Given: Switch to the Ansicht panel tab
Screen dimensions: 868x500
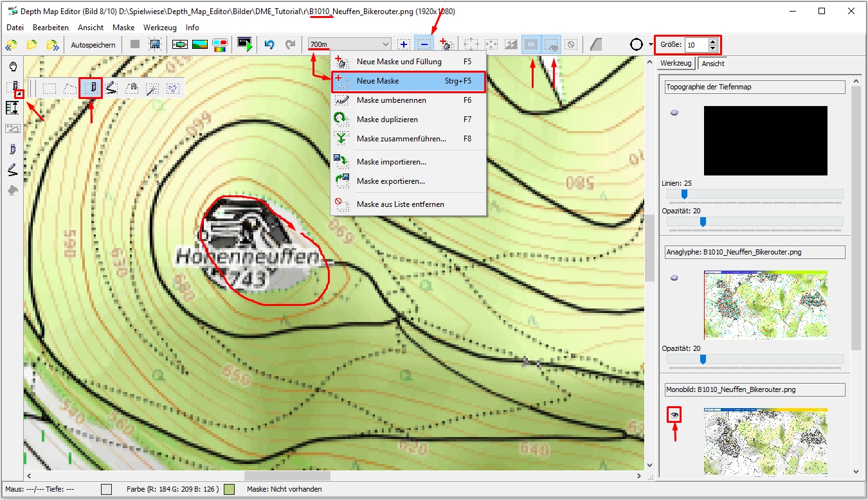Looking at the screenshot, I should click(713, 63).
